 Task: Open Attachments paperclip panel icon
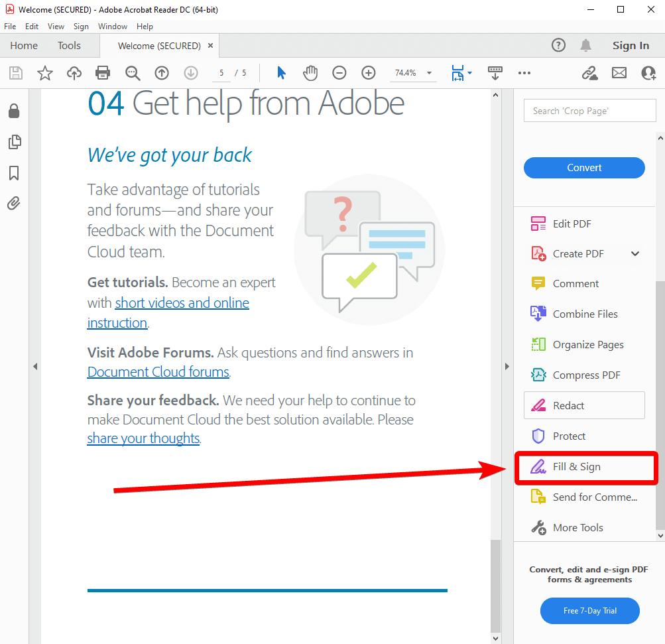[13, 204]
